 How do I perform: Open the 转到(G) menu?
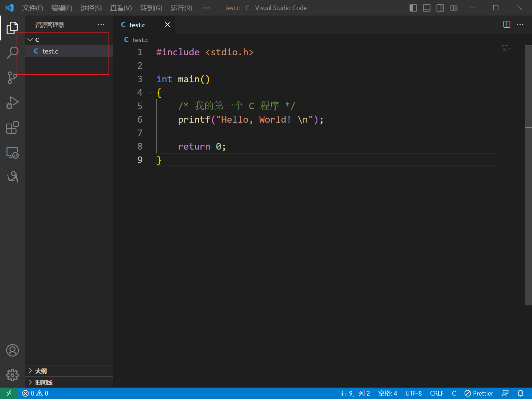(151, 8)
